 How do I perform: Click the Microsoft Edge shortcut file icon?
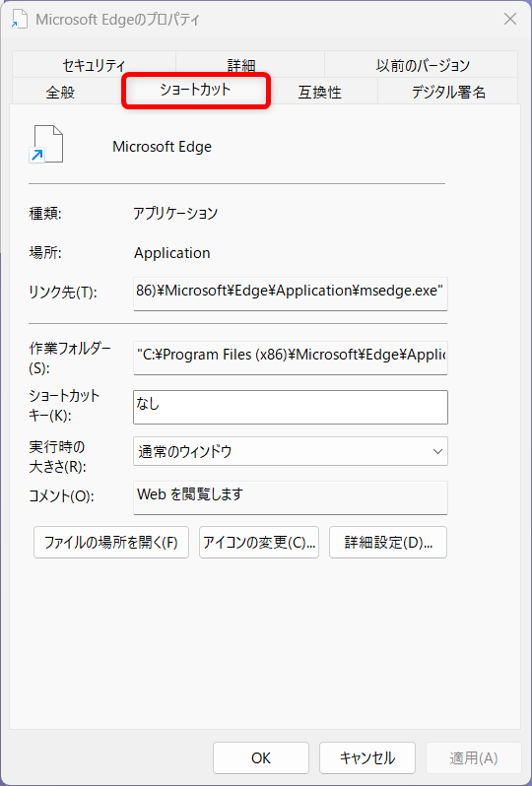coord(46,144)
